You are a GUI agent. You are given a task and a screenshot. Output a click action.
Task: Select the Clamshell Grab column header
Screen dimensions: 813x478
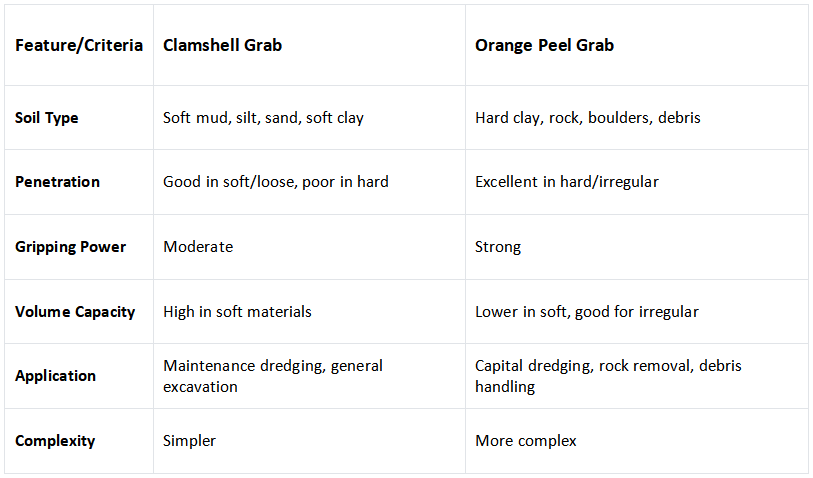tap(309, 45)
